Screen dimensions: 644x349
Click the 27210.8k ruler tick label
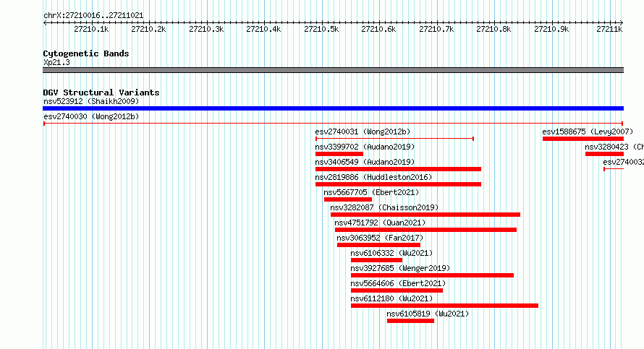click(493, 29)
